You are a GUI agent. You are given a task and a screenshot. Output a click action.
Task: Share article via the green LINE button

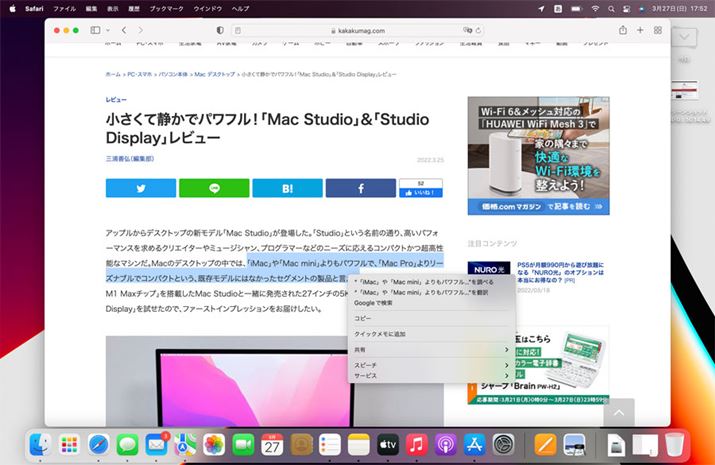pos(214,188)
